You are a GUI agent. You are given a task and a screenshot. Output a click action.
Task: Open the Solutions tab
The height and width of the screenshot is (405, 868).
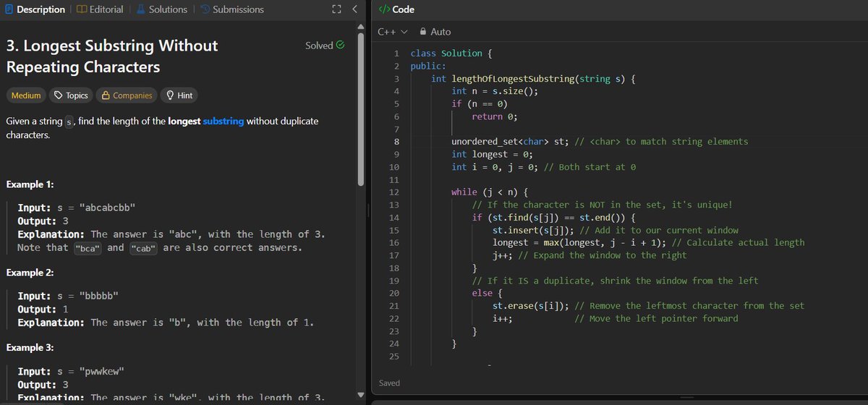(x=161, y=9)
